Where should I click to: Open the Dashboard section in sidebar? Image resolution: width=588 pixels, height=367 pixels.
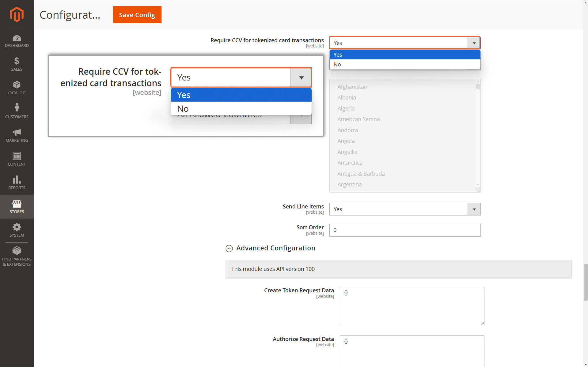17,41
